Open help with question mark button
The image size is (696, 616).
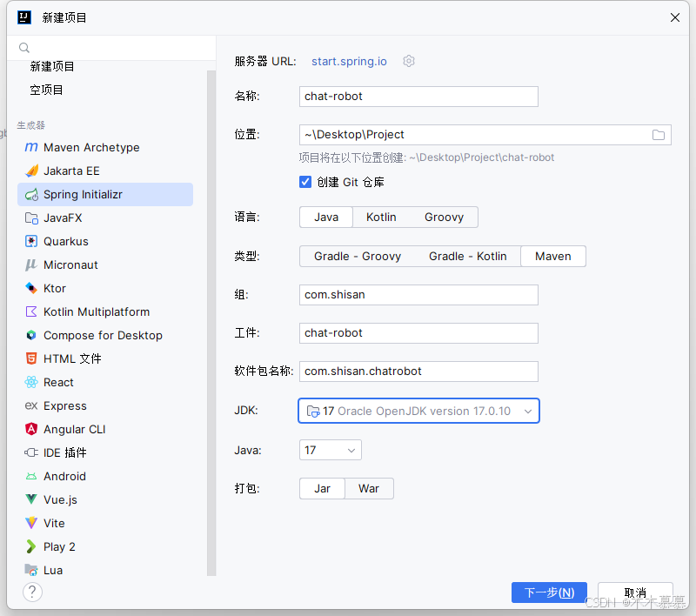pos(32,592)
